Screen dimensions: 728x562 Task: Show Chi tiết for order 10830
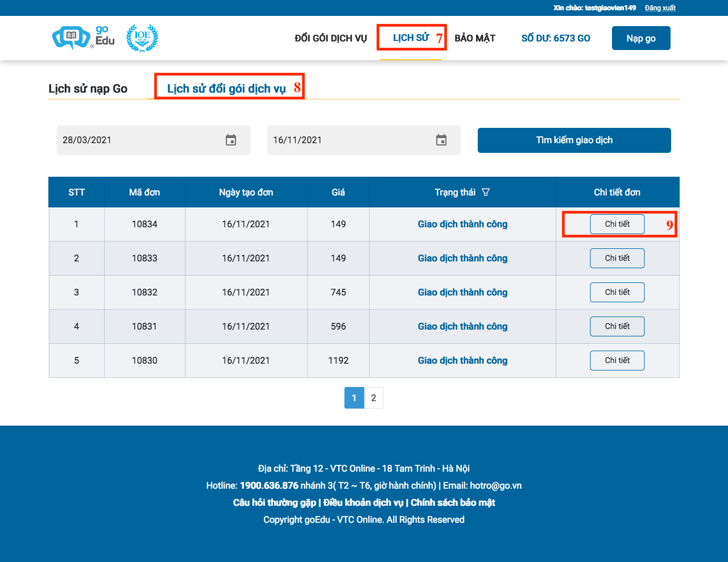617,360
